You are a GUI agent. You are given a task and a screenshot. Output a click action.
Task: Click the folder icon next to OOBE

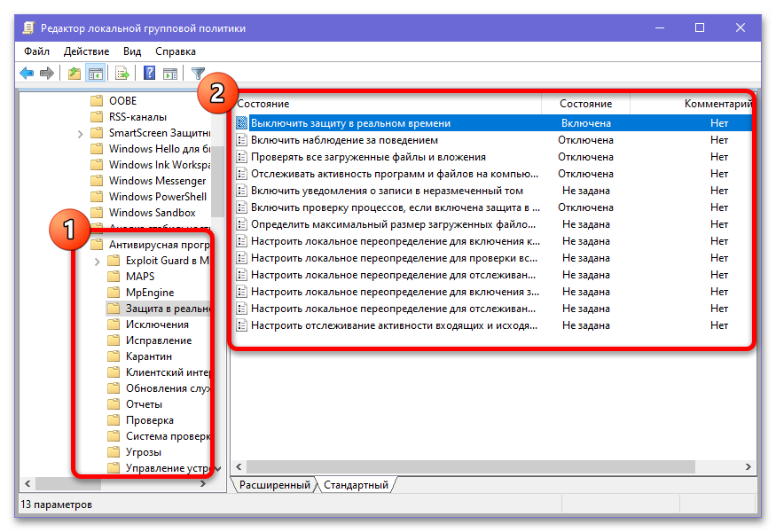click(x=97, y=101)
